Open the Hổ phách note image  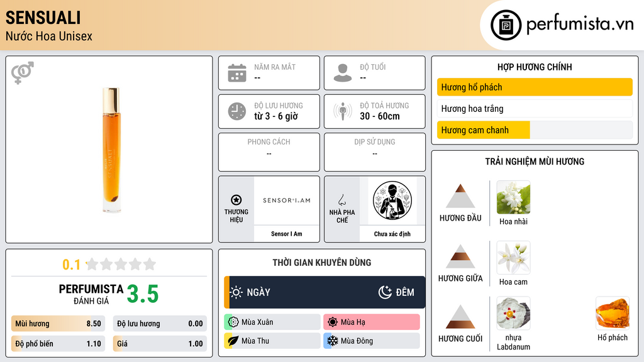pyautogui.click(x=613, y=313)
